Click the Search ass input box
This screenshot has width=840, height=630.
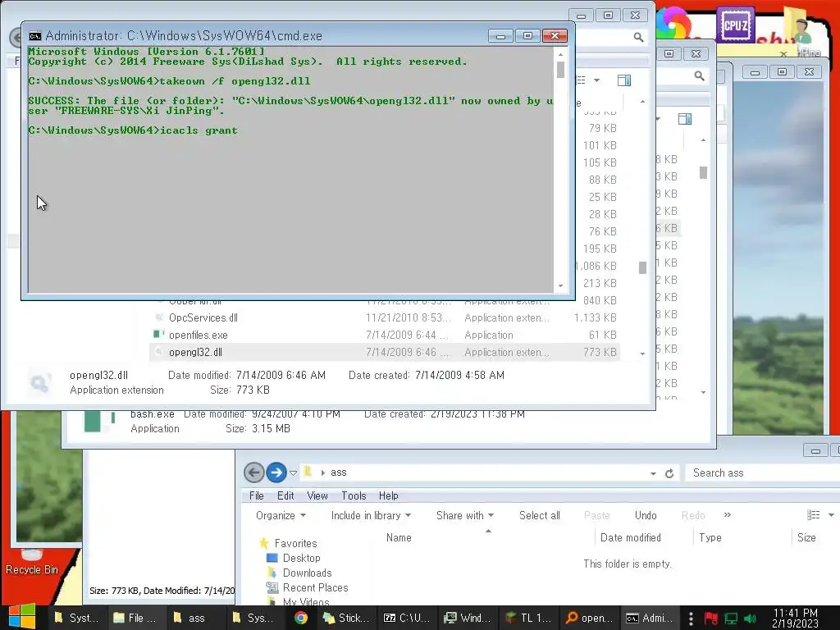click(x=762, y=472)
